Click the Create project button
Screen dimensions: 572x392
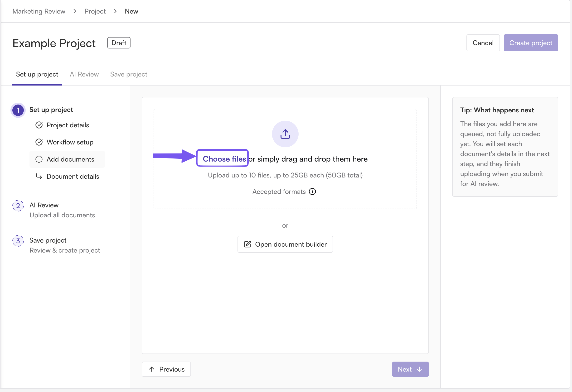point(531,43)
